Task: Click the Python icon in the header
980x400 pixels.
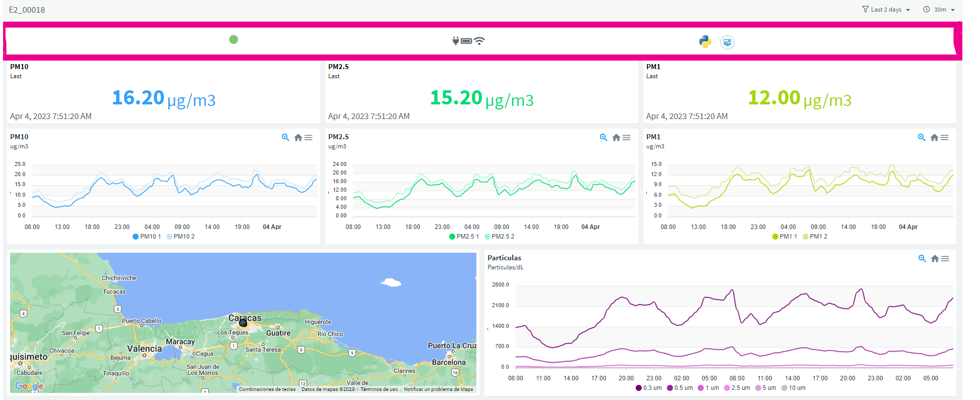Action: 705,41
